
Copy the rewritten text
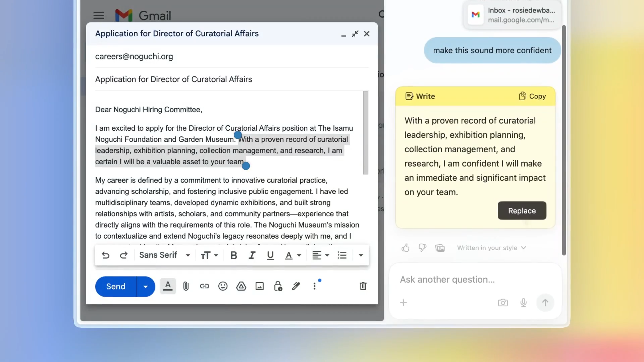tap(532, 97)
